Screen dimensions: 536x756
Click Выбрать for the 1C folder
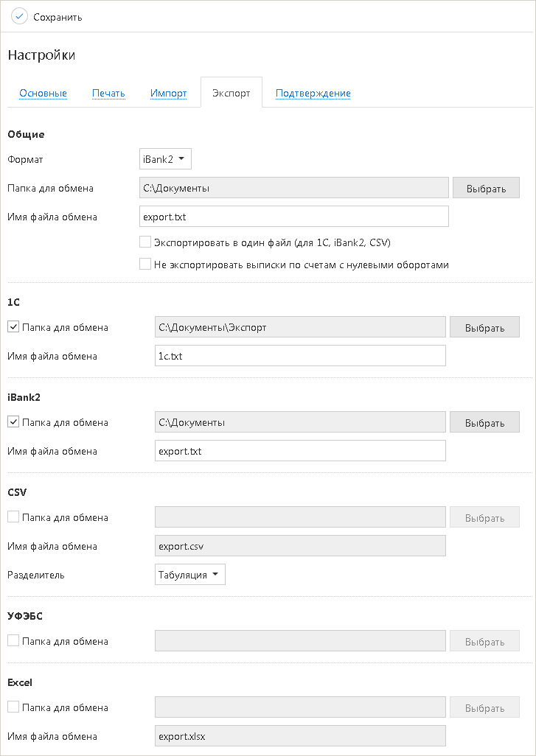coord(484,327)
